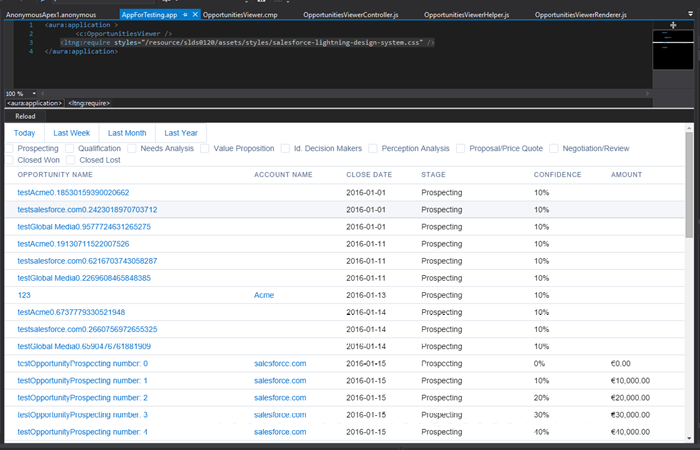
Task: Tick the Qualification checkbox
Action: pos(69,148)
